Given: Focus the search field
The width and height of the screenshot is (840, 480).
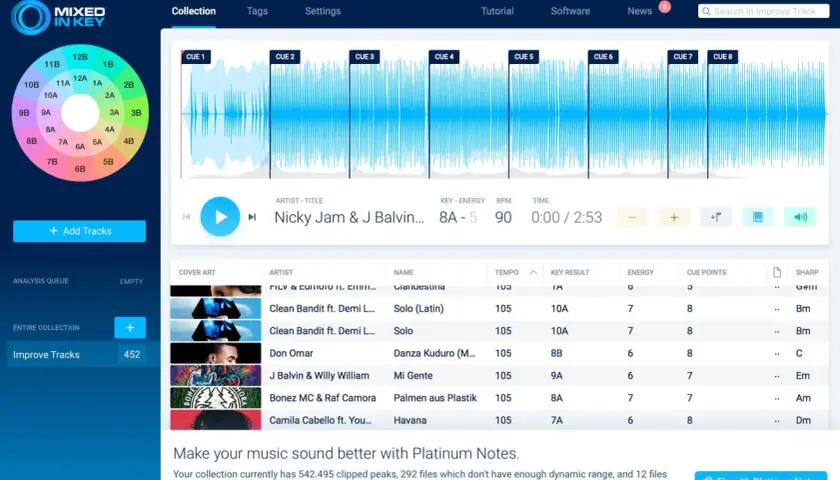Looking at the screenshot, I should pyautogui.click(x=763, y=11).
